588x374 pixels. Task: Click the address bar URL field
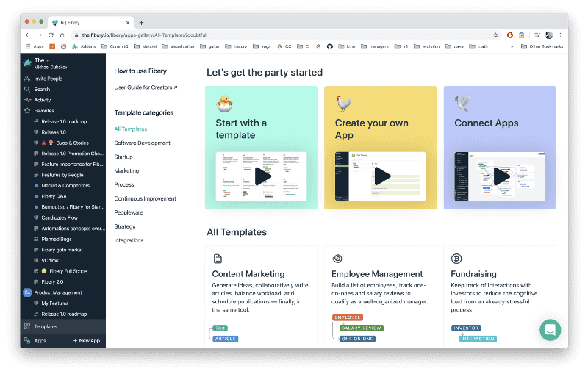pyautogui.click(x=285, y=35)
